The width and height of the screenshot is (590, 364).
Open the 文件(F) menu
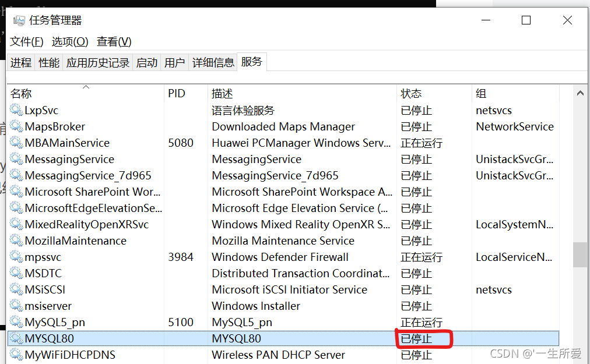[x=26, y=41]
